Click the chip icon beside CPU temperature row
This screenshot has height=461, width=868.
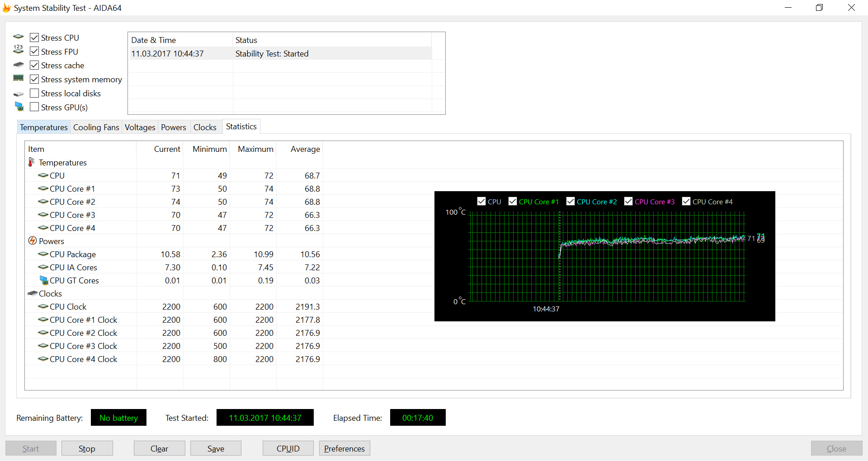pyautogui.click(x=43, y=175)
